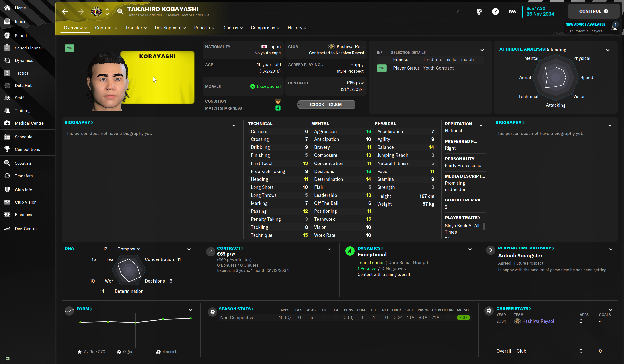The image size is (624, 364).
Task: Open Form panel dropdown chevron
Action: click(x=190, y=310)
